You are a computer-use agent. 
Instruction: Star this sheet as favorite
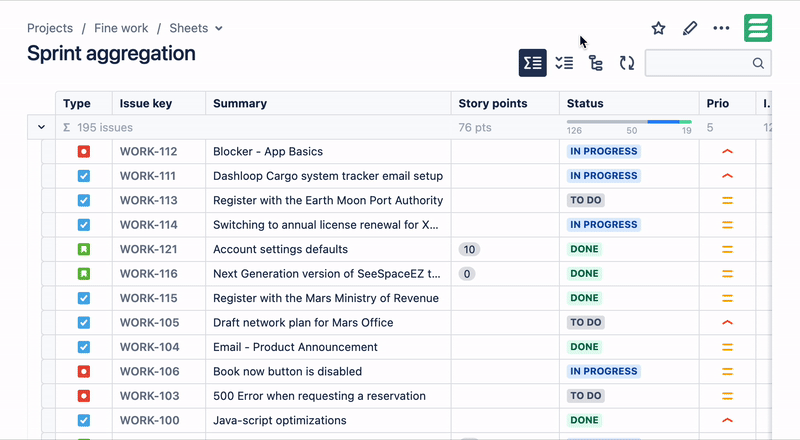pos(658,28)
